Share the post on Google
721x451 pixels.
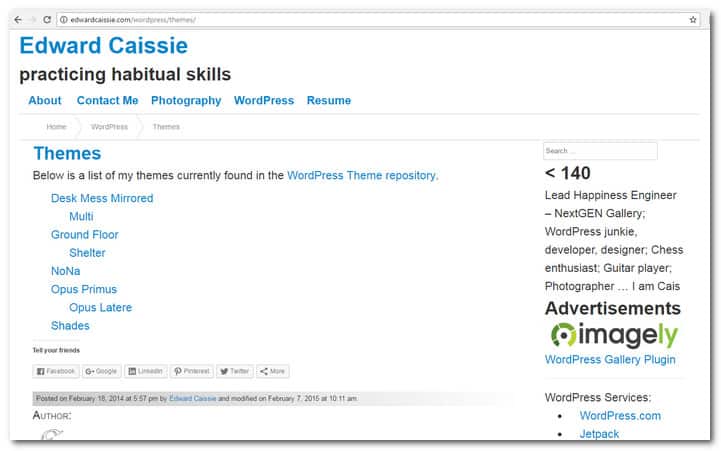(101, 371)
